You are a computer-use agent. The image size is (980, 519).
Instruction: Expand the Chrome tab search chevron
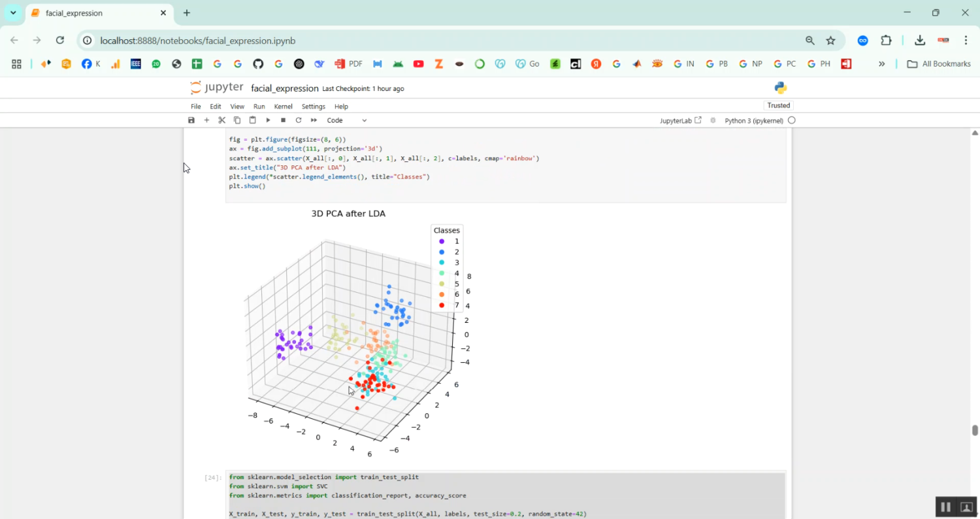point(13,13)
